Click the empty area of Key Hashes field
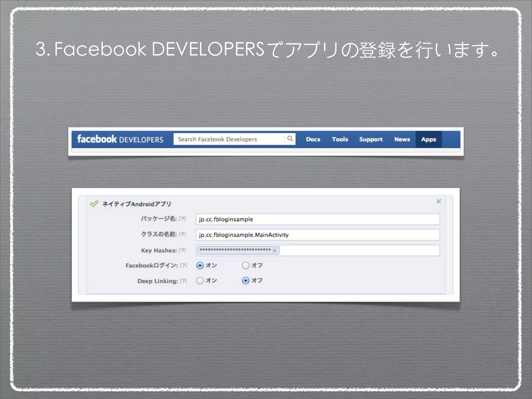 tap(360, 250)
